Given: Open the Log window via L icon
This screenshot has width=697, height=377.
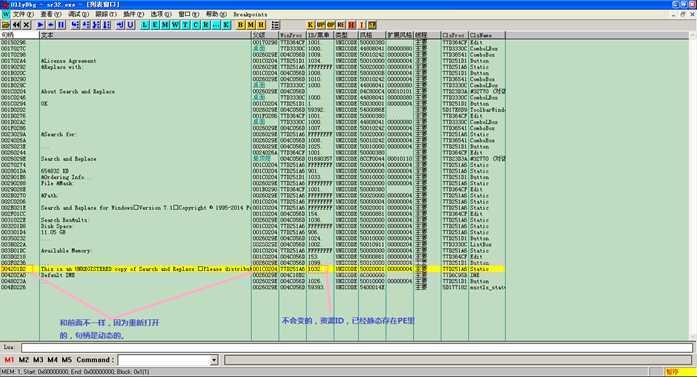Looking at the screenshot, I should click(x=144, y=25).
